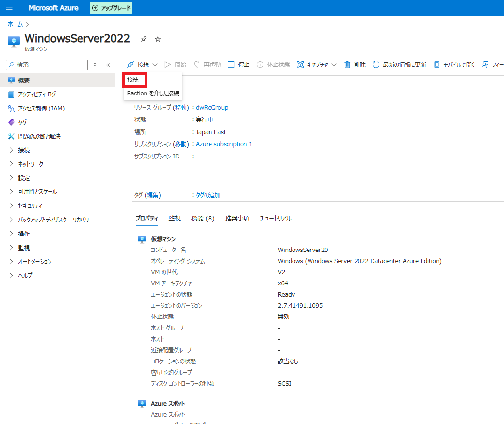Choose Bastion を介した接続 menu item
The image size is (504, 424).
click(x=153, y=94)
